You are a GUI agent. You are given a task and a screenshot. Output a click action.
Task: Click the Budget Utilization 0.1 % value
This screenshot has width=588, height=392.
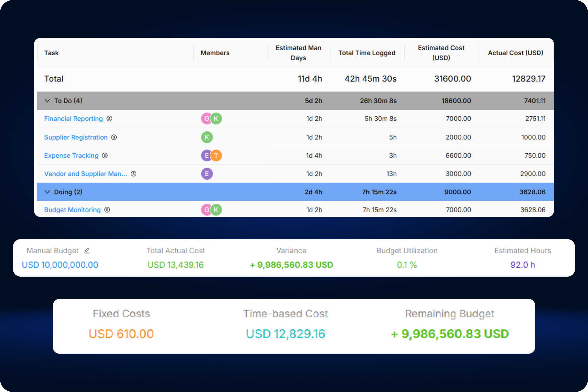406,265
